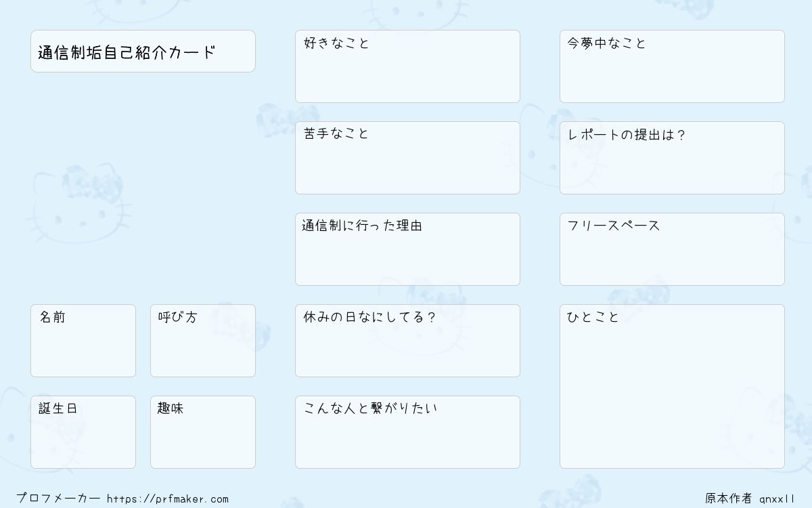
Task: Select the 苦手なこと box
Action: click(407, 158)
